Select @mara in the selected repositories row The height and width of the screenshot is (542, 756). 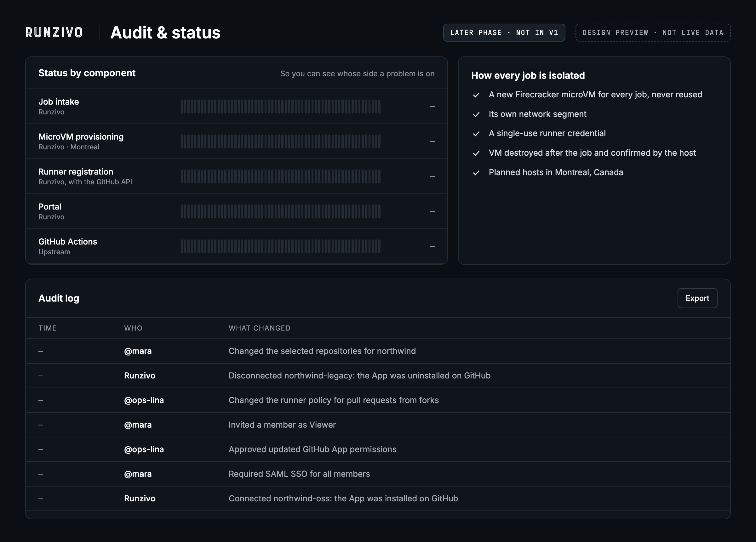point(138,351)
